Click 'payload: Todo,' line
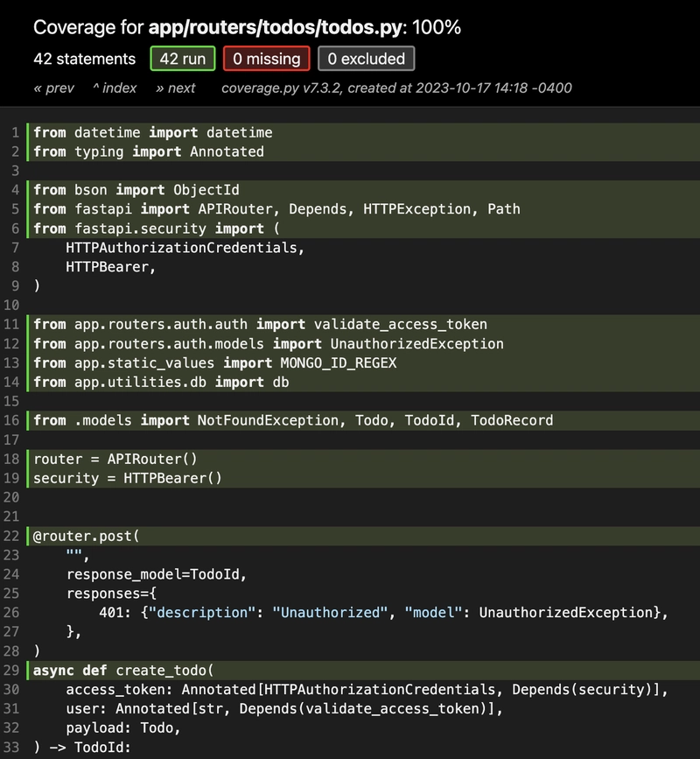The image size is (700, 759). (123, 728)
